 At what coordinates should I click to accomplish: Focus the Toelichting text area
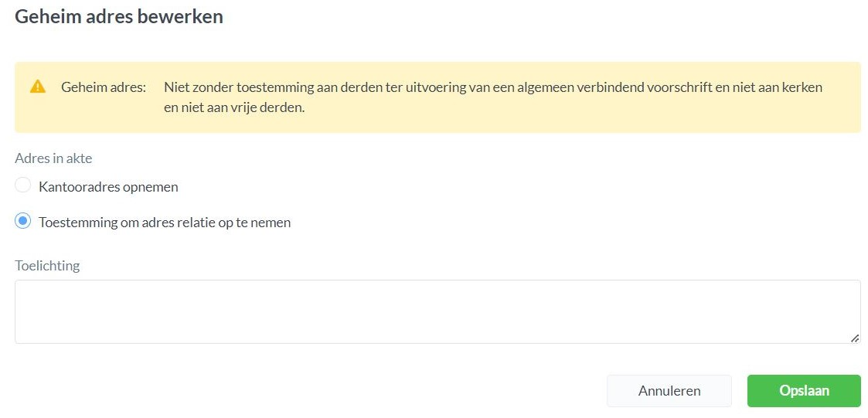coord(437,311)
